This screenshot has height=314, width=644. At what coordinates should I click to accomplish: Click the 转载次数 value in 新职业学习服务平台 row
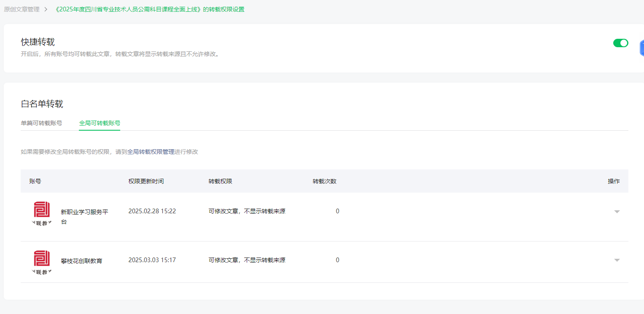tap(337, 211)
